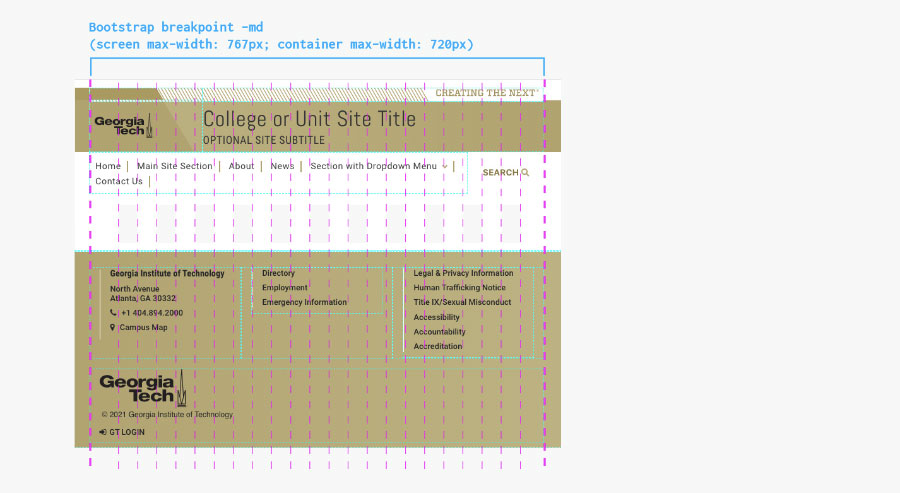Open Emergency Information footer link
This screenshot has height=493, width=900.
click(x=304, y=302)
